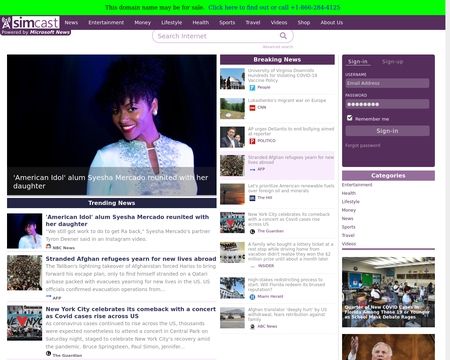Click The Guardian icon in Trending News

[x=48, y=354]
